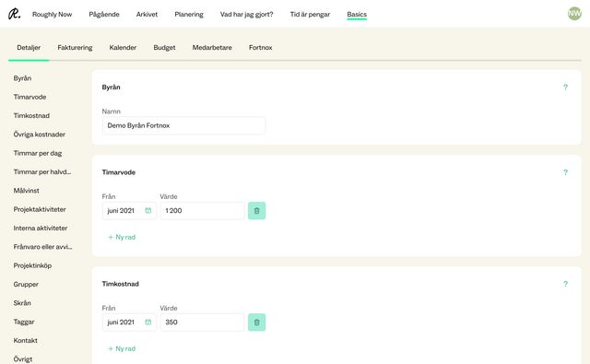Image resolution: width=590 pixels, height=364 pixels.
Task: Switch to the Detaljer tab
Action: (x=29, y=48)
